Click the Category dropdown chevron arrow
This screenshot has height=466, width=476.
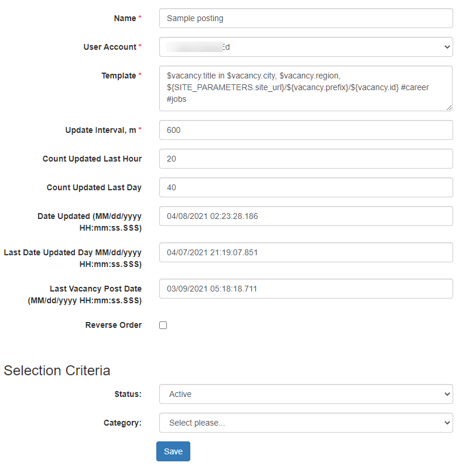pyautogui.click(x=447, y=423)
